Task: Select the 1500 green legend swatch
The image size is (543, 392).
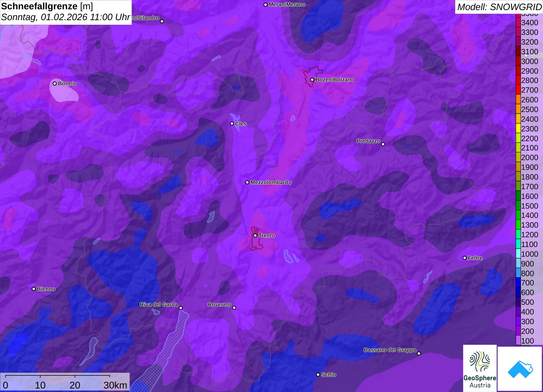Action: [518, 205]
